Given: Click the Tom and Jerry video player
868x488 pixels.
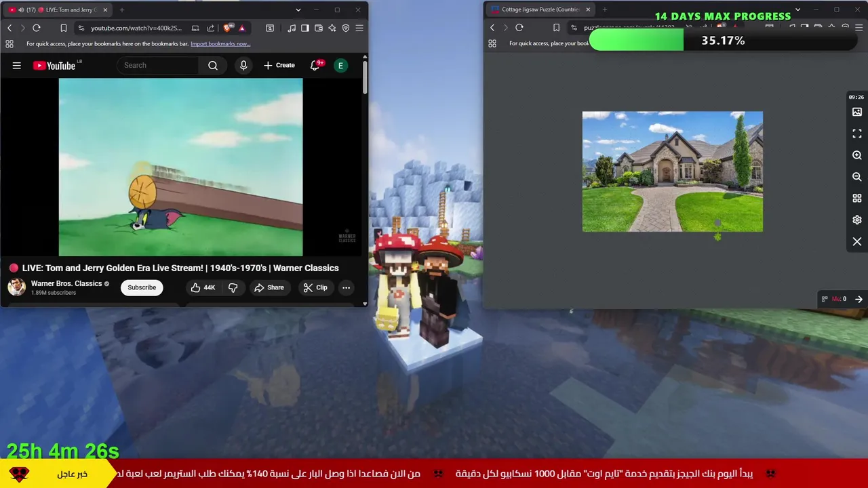Looking at the screenshot, I should coord(180,167).
